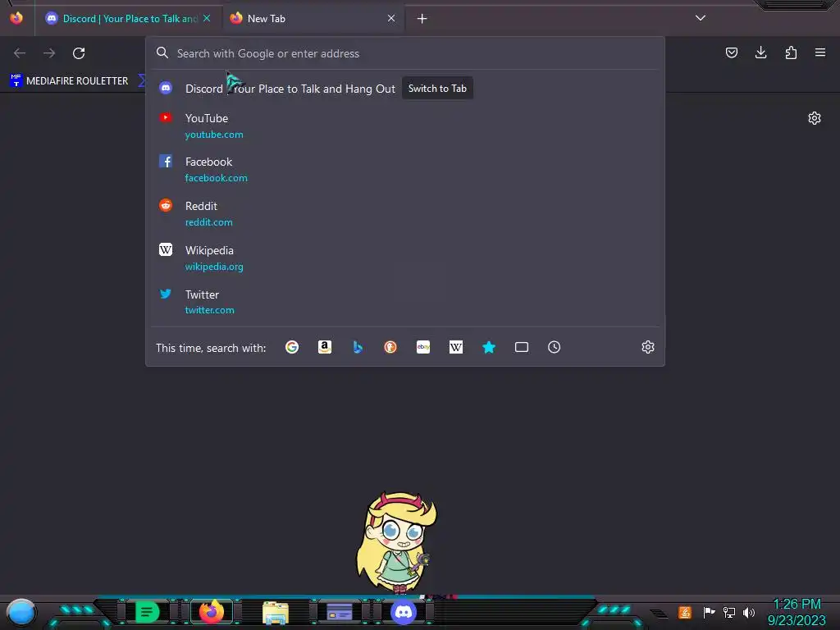The image size is (840, 630).
Task: Search this time with Wikipedia icon
Action: pos(456,347)
